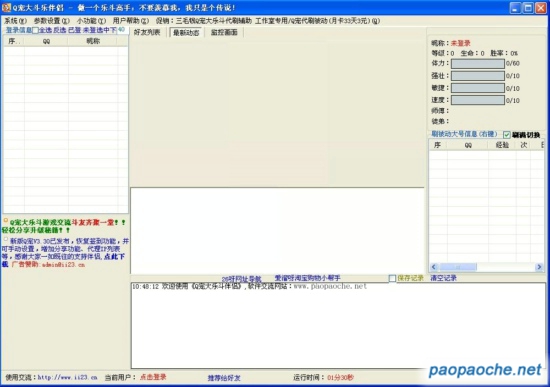
Task: Open the 系统 menu
Action: [15, 21]
